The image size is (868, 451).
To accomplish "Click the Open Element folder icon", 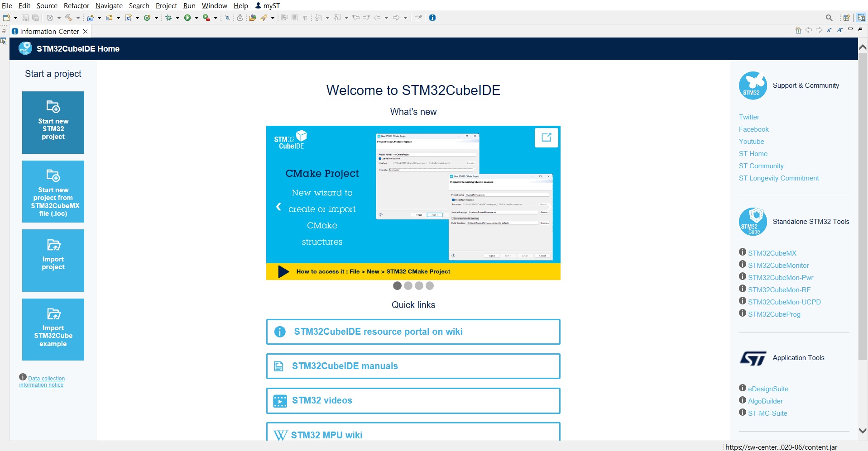I will [x=252, y=18].
